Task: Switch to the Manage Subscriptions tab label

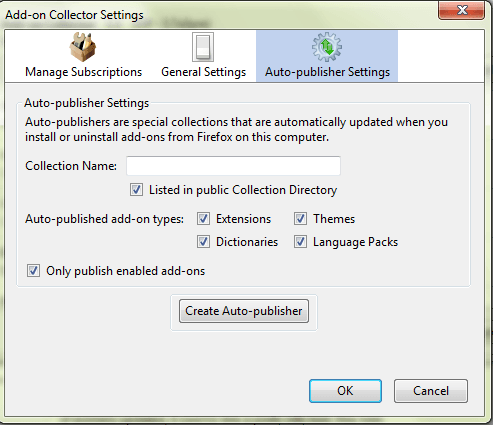Action: [x=83, y=72]
